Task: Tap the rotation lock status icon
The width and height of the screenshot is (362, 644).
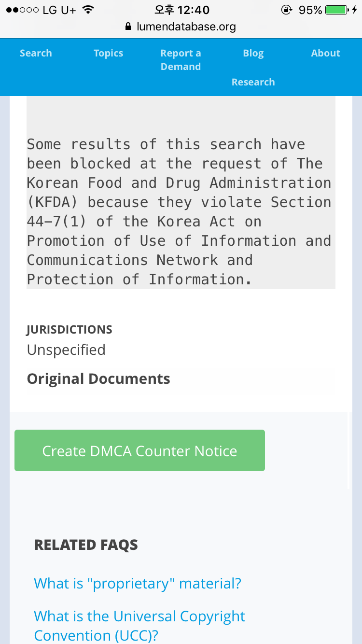Action: (x=287, y=10)
